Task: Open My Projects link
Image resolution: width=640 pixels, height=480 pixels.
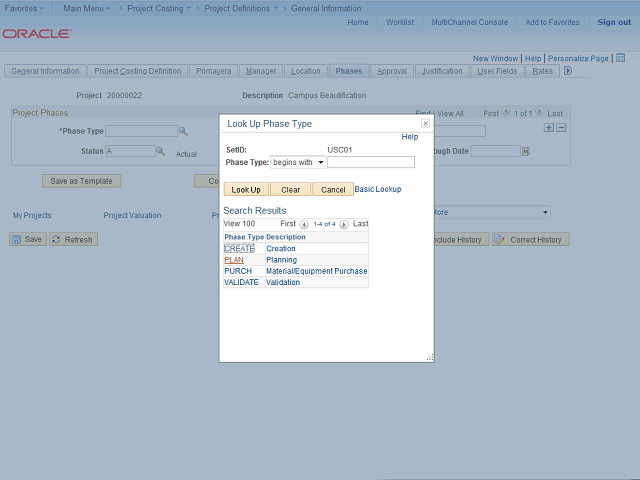Action: click(32, 215)
